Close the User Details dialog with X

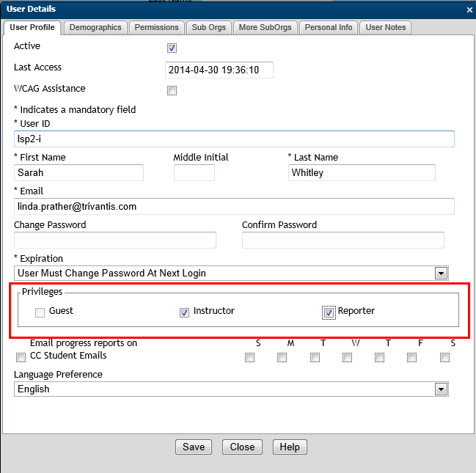click(469, 10)
